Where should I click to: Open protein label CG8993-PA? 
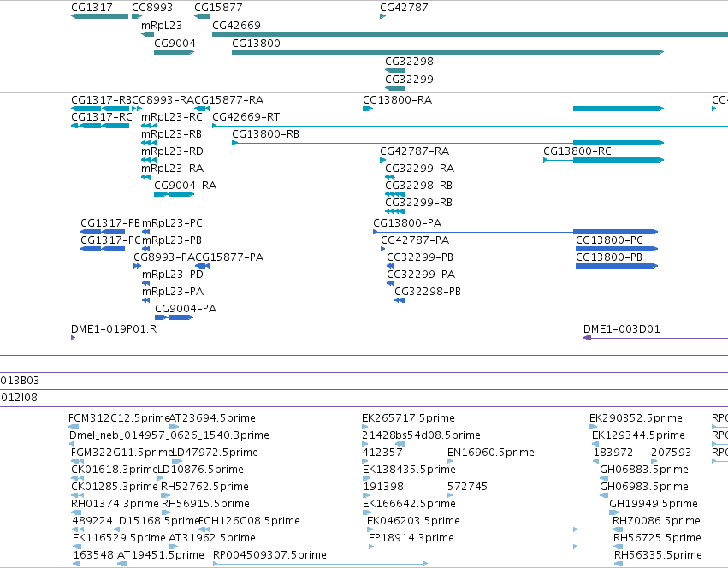[164, 257]
